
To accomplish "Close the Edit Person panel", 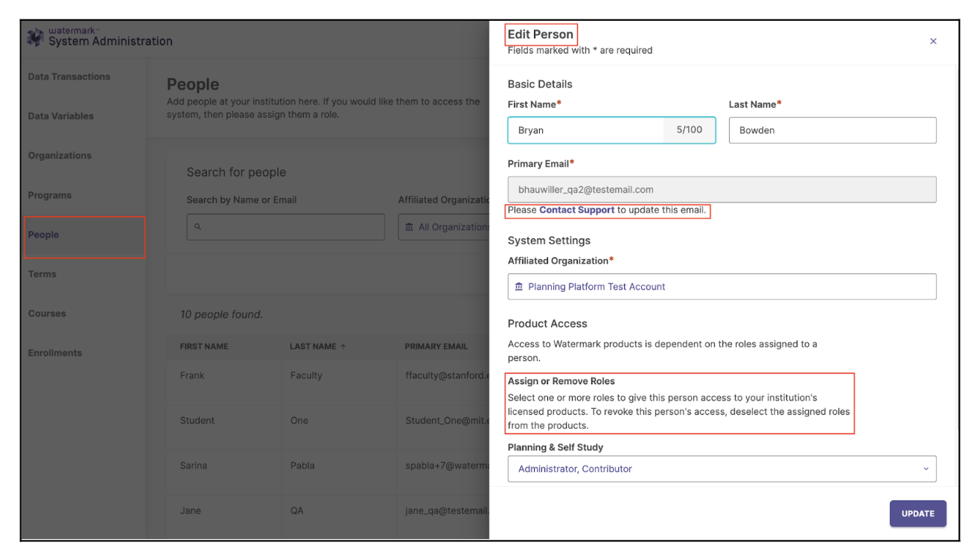I will (x=933, y=42).
